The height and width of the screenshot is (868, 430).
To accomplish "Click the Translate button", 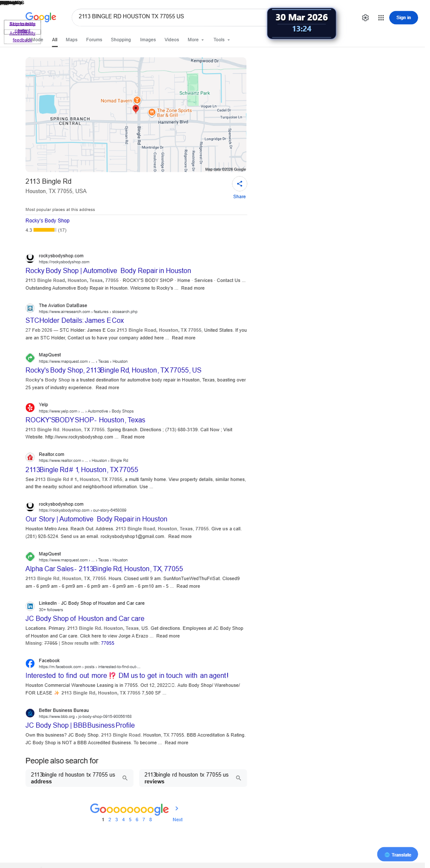I will (397, 854).
